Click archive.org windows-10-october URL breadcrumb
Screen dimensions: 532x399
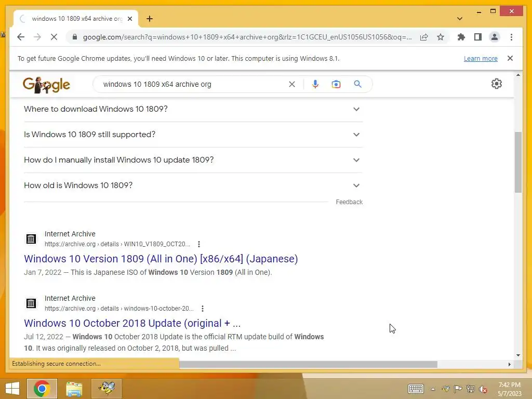[x=119, y=309]
